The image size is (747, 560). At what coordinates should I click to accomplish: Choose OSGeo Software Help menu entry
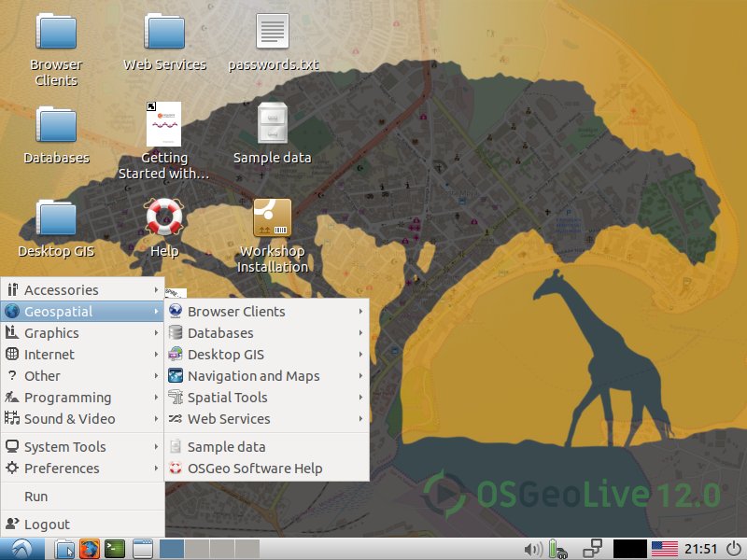(267, 469)
